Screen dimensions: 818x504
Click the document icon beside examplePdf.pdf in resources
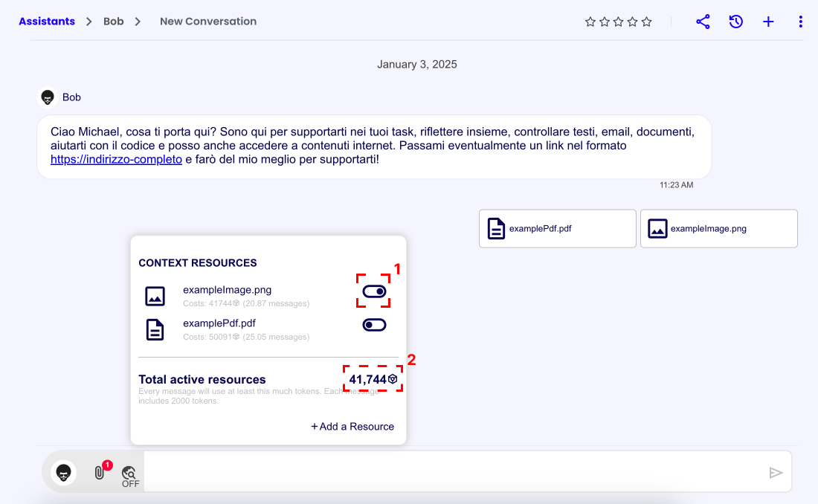coord(155,330)
